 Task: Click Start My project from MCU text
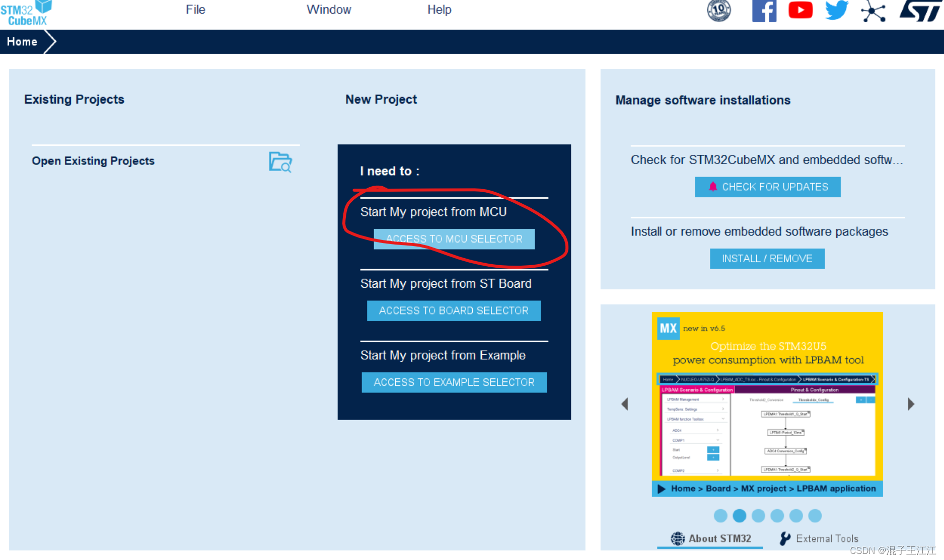coord(433,212)
